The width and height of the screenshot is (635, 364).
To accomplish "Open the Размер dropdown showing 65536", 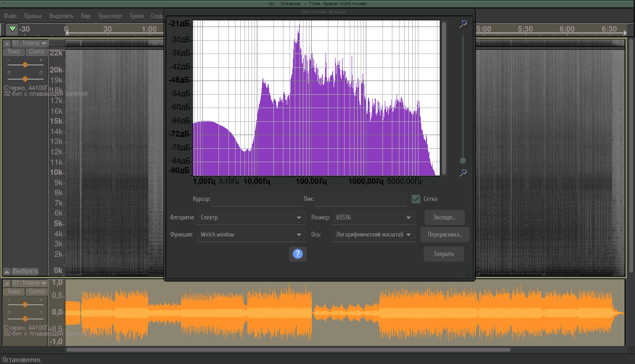I will coord(373,218).
